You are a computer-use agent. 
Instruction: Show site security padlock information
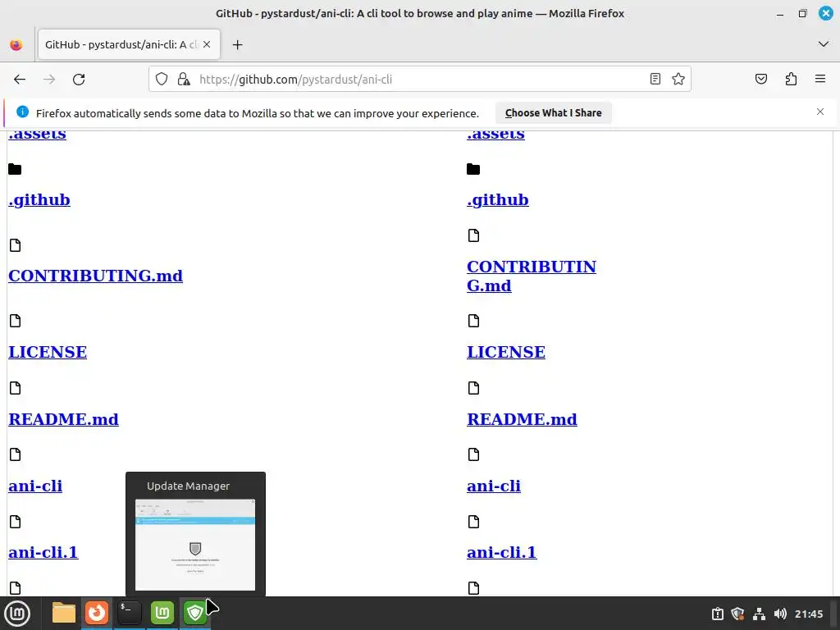click(184, 80)
